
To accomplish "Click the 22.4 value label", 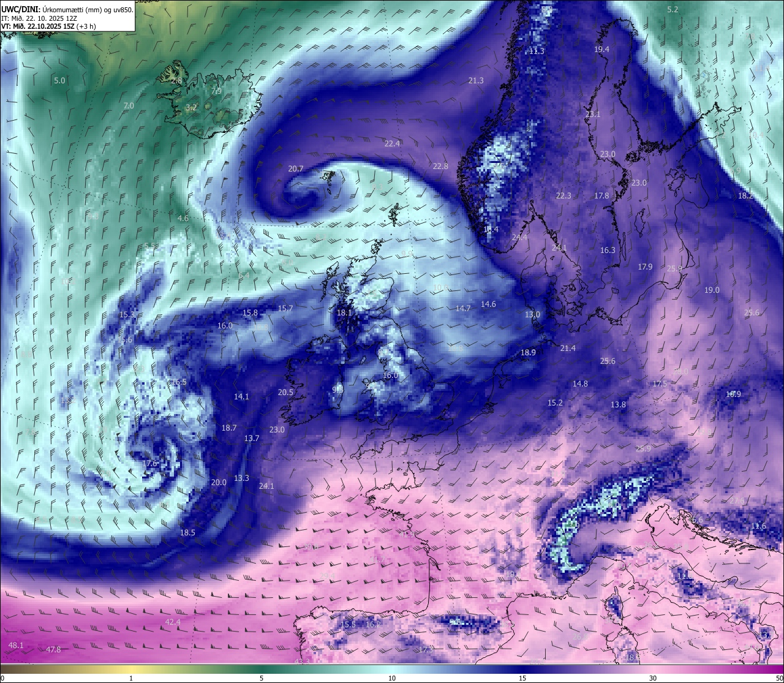I will (x=392, y=143).
